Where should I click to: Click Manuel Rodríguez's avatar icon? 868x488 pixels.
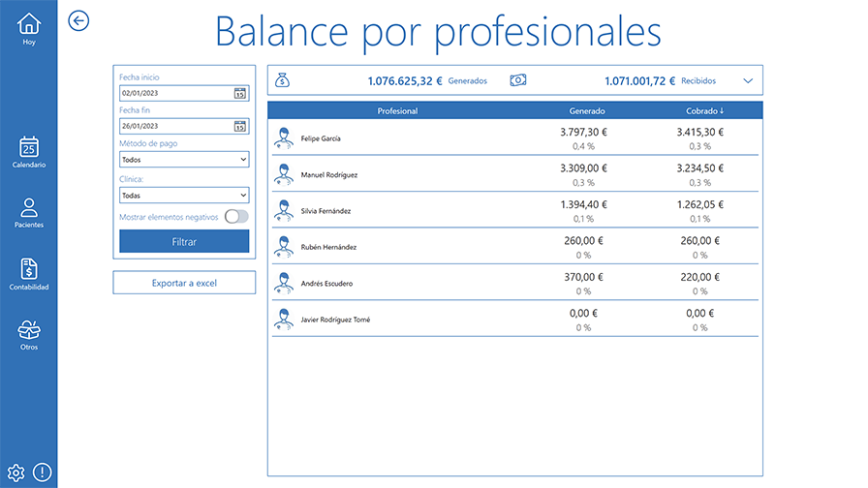point(284,174)
